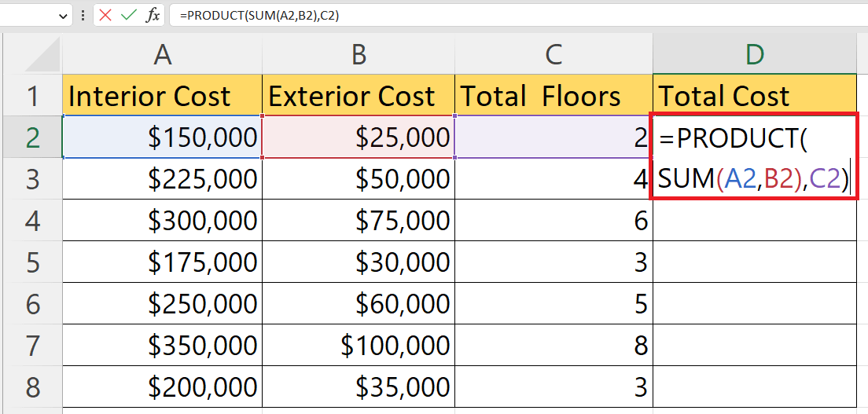Click empty Total Cost cell in row 6

click(x=755, y=303)
